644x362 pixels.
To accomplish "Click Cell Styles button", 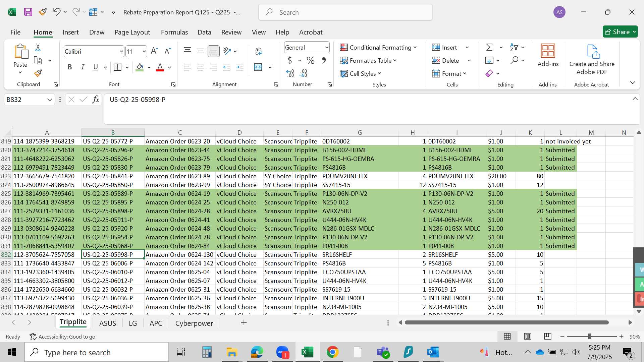I will point(361,73).
